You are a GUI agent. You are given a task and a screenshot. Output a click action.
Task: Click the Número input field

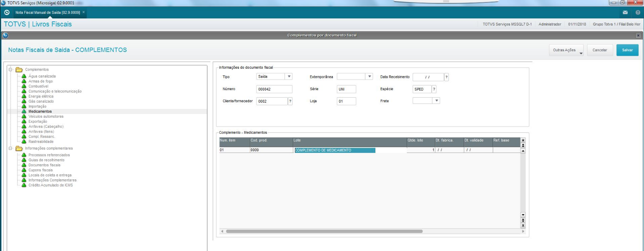tap(274, 89)
